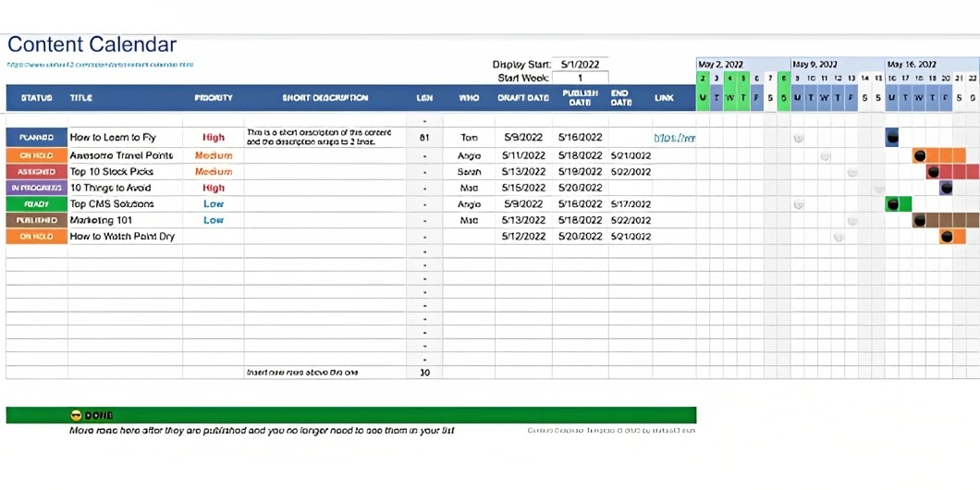Click the publish marker for How to Learn to Fly
The height and width of the screenshot is (490, 980).
(x=892, y=138)
